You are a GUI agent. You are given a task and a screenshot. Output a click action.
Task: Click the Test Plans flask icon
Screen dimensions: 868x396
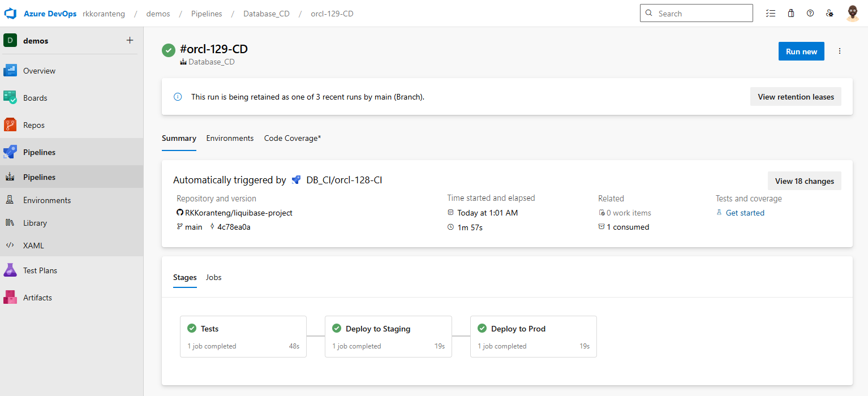10,270
